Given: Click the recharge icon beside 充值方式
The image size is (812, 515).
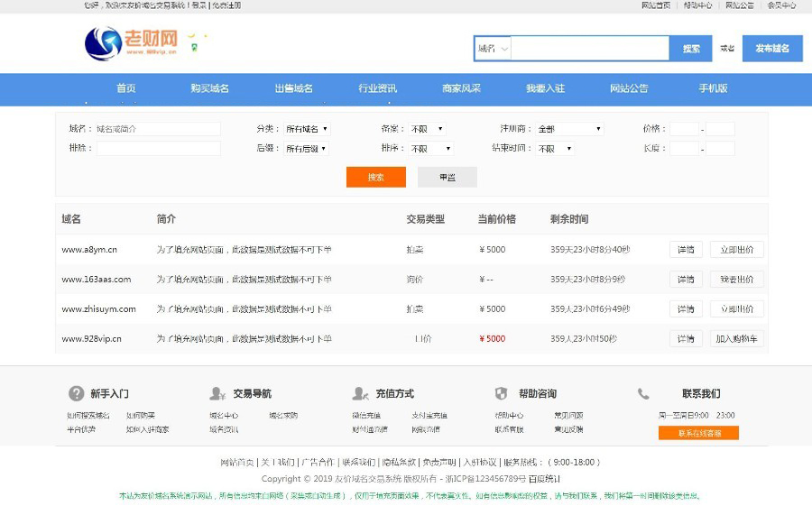Looking at the screenshot, I should (360, 393).
